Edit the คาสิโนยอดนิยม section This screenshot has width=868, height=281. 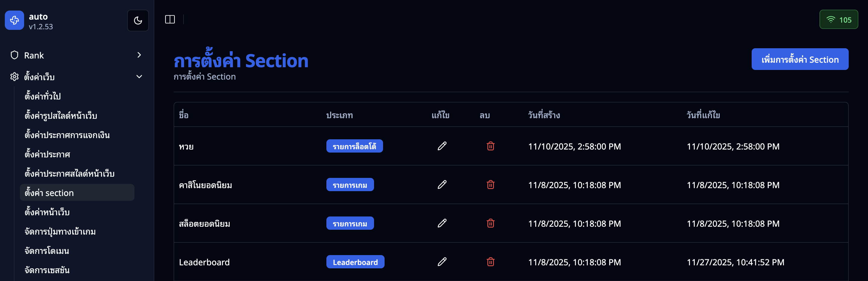click(x=442, y=185)
